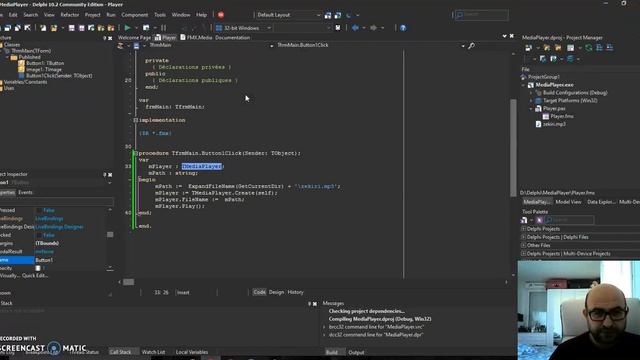Image resolution: width=640 pixels, height=360 pixels.
Task: Click the horizontal scrollbar thumb under code
Action: [129, 282]
